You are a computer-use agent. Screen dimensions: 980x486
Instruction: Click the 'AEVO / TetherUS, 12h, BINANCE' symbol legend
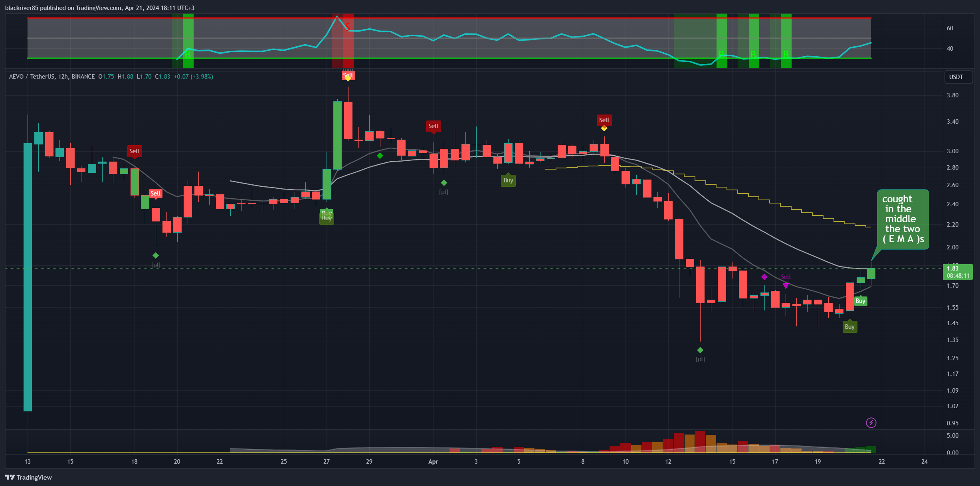(52, 77)
